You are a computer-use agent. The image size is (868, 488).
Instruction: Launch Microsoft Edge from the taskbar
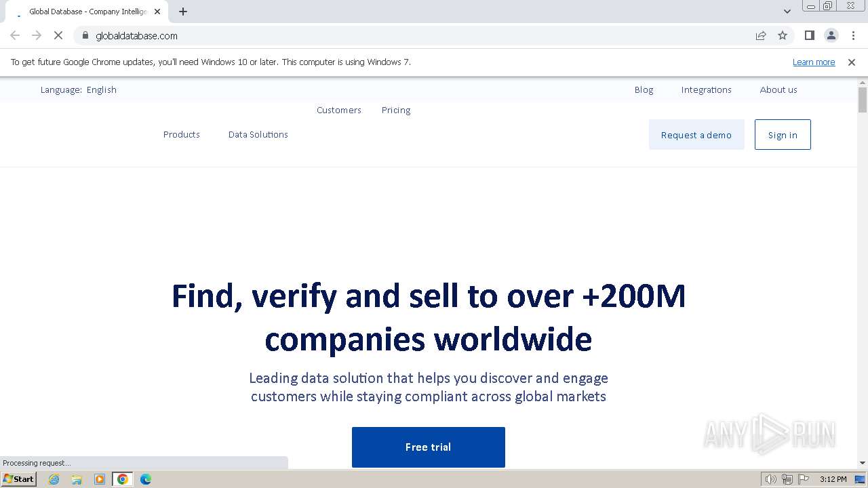[146, 479]
